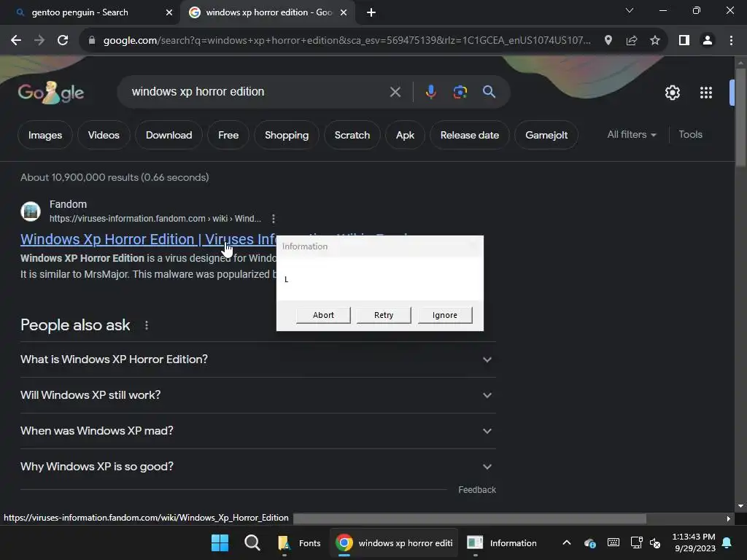Expand What is Windows XP Horror Edition?
This screenshot has height=560, width=747.
258,359
